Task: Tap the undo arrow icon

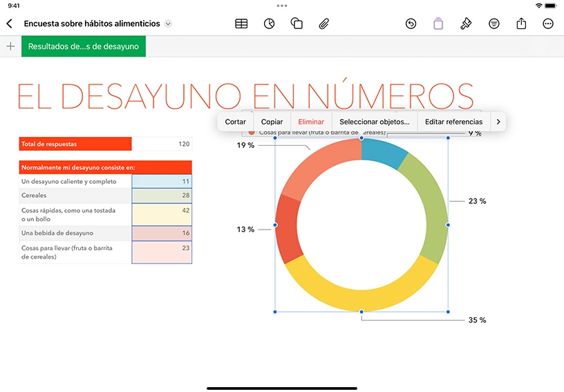Action: click(x=411, y=24)
